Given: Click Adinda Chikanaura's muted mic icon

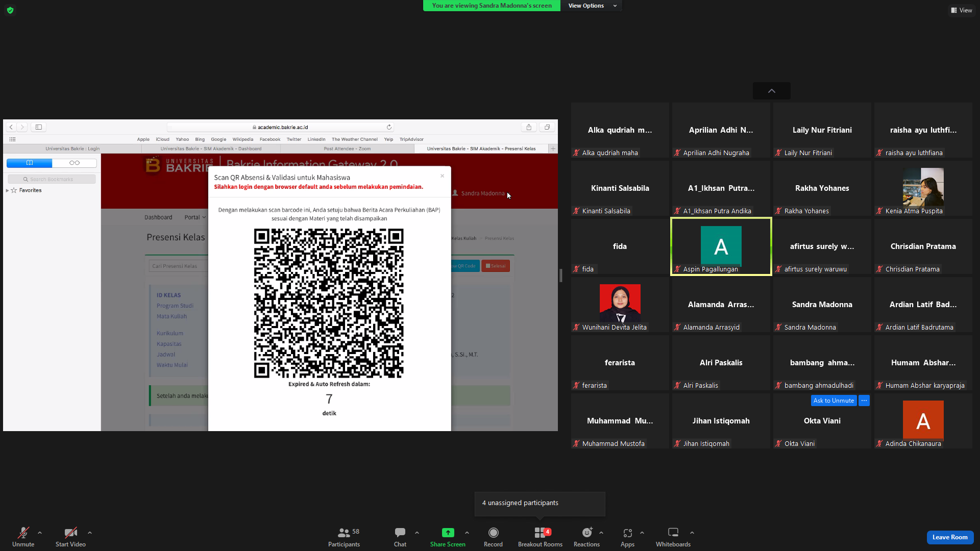Looking at the screenshot, I should click(x=879, y=443).
